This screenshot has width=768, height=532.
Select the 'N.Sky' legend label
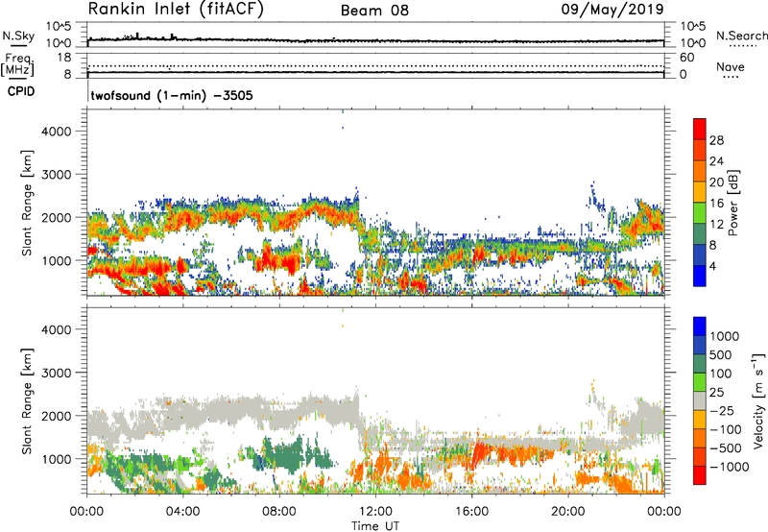(18, 36)
